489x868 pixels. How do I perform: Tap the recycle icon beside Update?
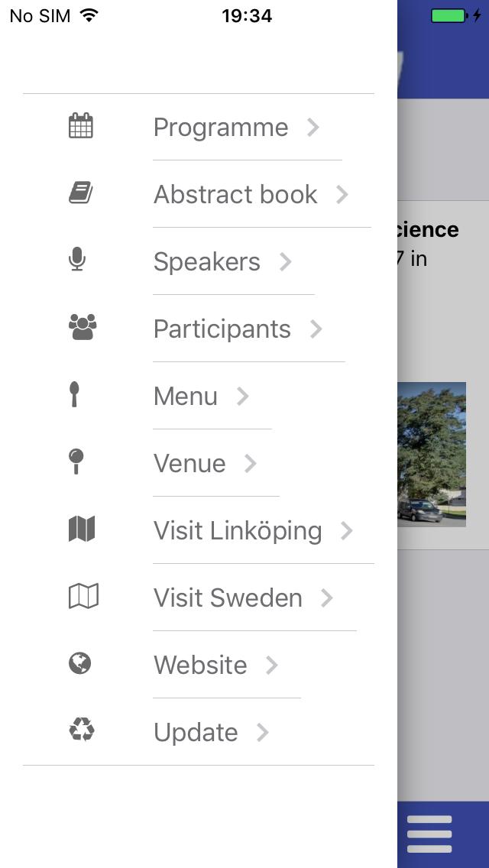click(81, 731)
